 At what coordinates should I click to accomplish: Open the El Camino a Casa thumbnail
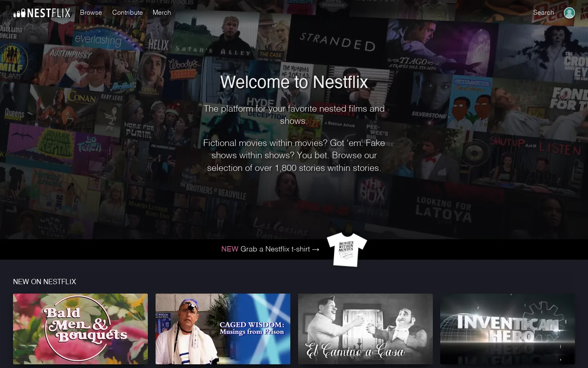[365, 329]
